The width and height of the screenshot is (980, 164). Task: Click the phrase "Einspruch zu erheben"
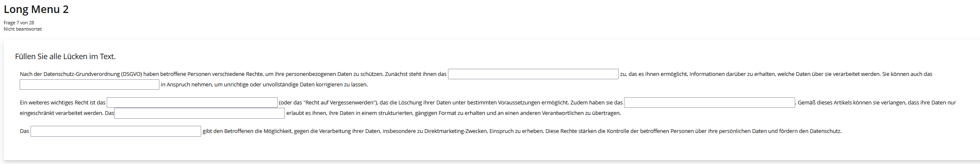516,131
